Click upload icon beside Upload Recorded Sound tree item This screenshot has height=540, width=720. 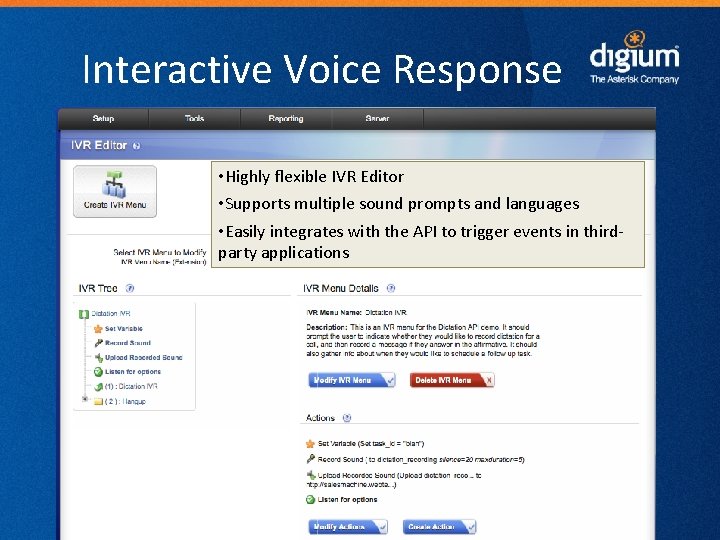(98, 358)
